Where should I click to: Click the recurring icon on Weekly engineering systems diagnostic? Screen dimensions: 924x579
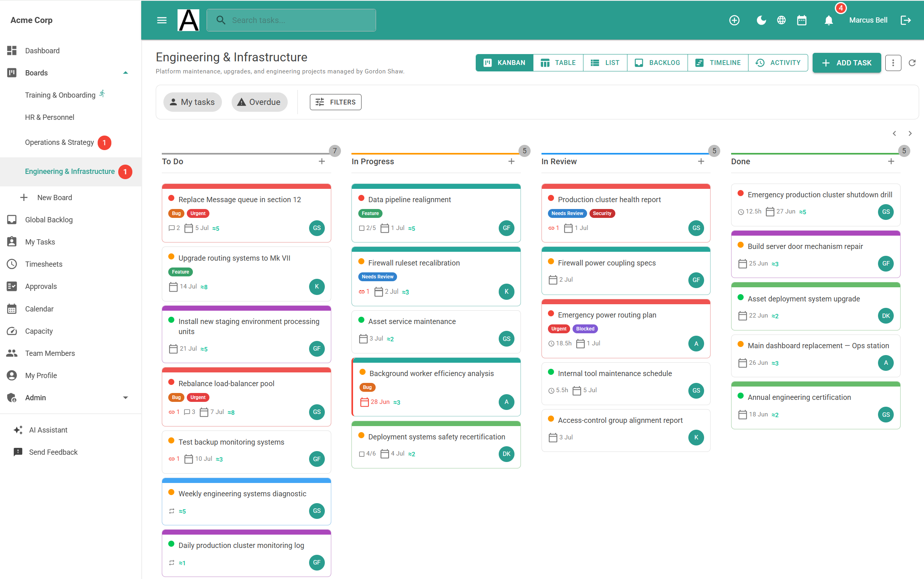click(x=171, y=511)
